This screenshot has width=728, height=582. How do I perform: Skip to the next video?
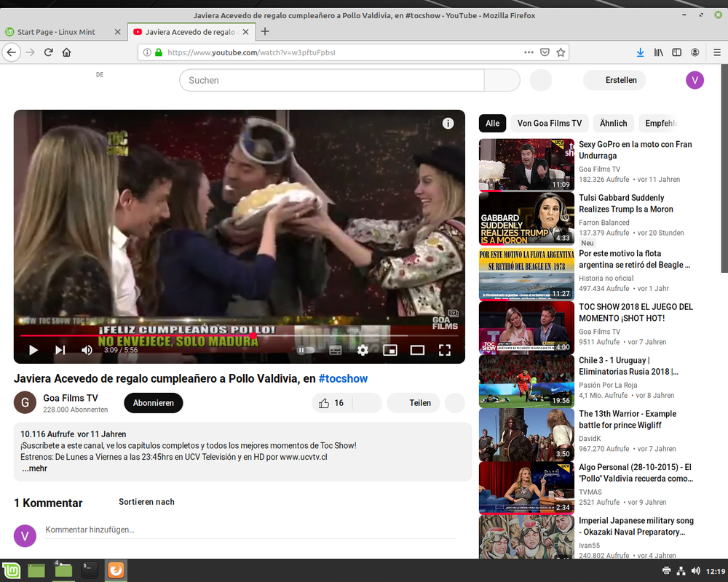point(60,350)
